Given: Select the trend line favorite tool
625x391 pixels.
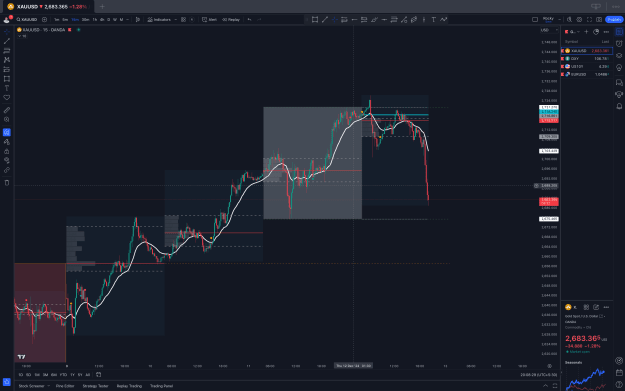Looking at the screenshot, I should coord(325,20).
